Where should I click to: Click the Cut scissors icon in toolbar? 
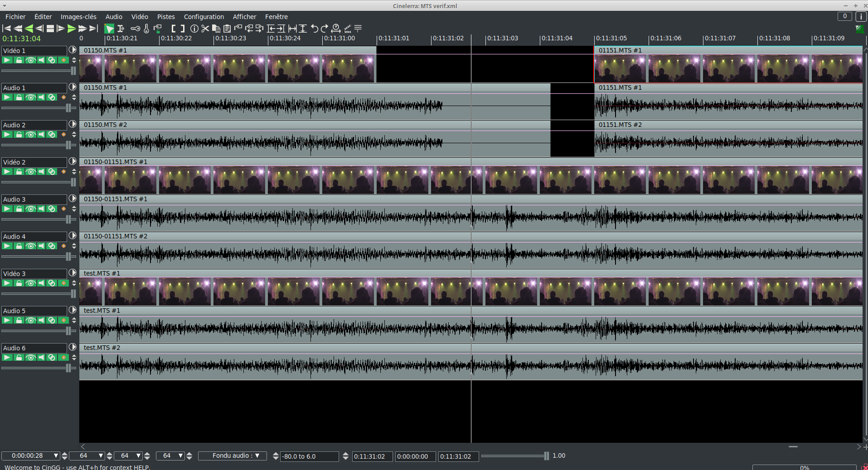(x=205, y=29)
